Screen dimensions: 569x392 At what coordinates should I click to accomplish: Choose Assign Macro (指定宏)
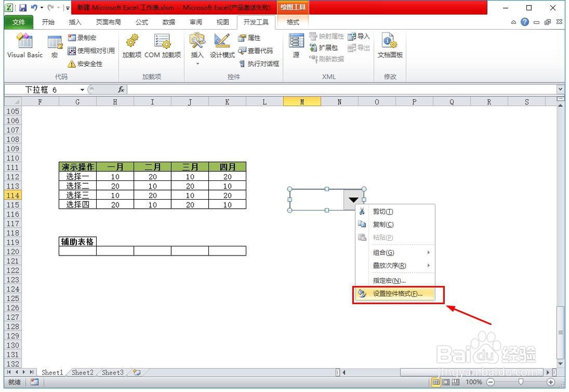pos(395,280)
